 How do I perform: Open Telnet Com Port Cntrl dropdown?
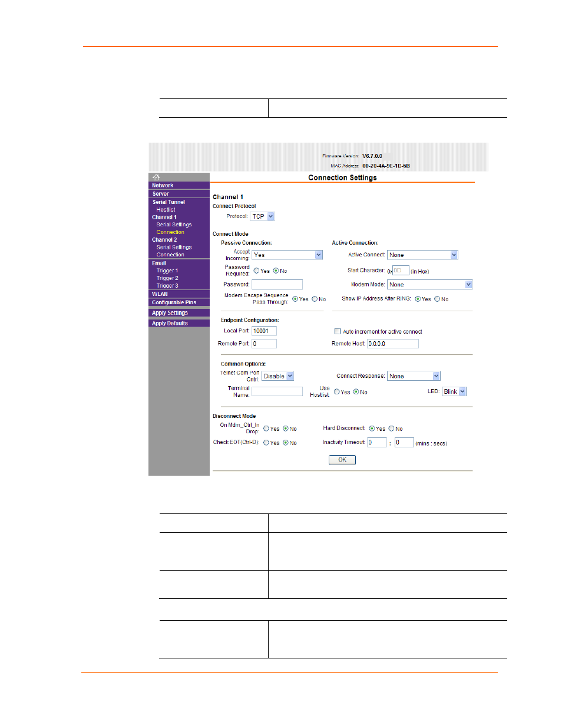278,376
